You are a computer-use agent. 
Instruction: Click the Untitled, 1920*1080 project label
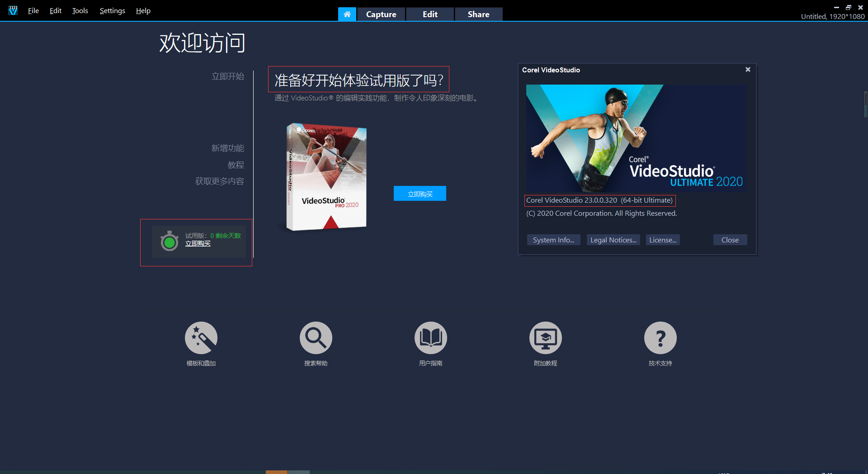coord(833,17)
